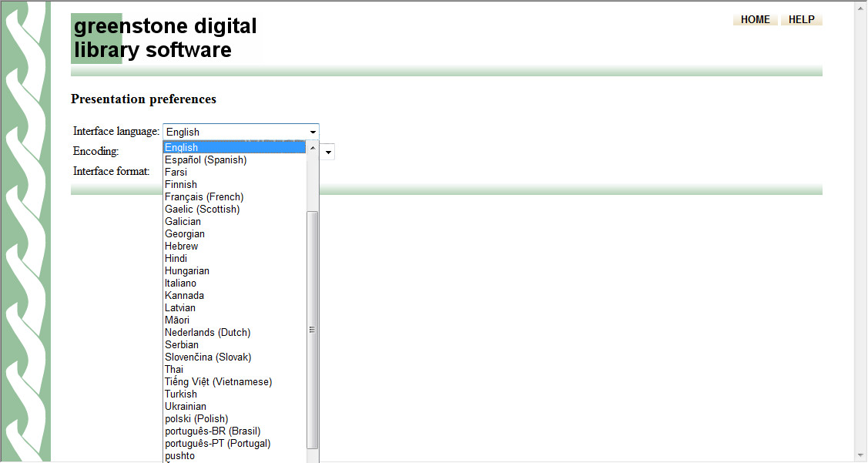Click the language list scrollbar thumb
Screen dimensions: 868x463
(312, 330)
